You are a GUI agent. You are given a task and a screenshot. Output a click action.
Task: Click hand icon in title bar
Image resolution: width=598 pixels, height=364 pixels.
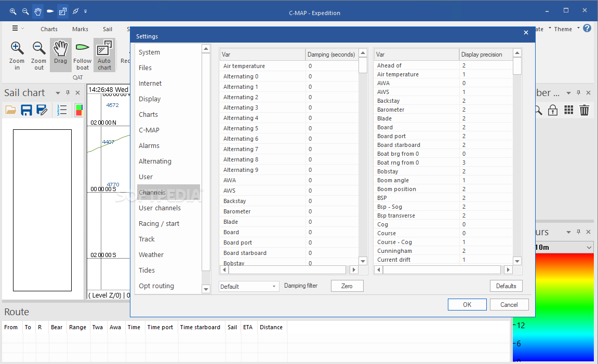pos(38,11)
